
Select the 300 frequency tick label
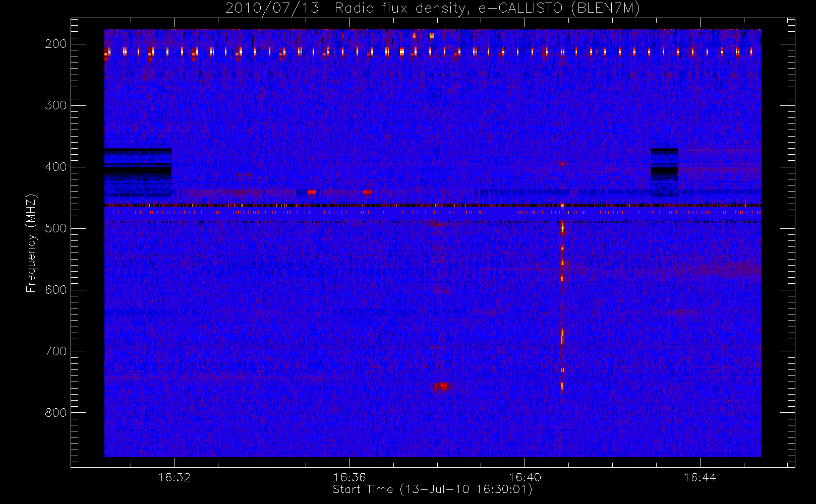(56, 105)
